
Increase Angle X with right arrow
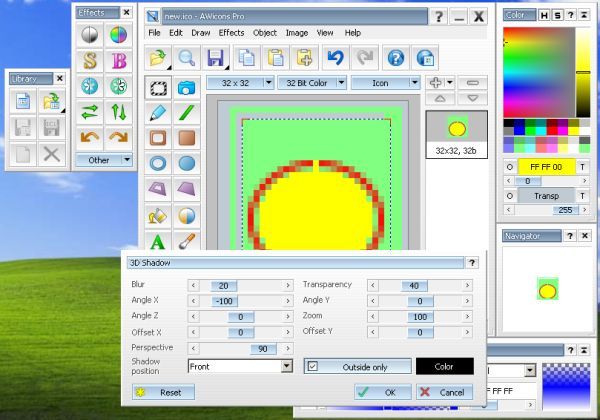pos(288,301)
